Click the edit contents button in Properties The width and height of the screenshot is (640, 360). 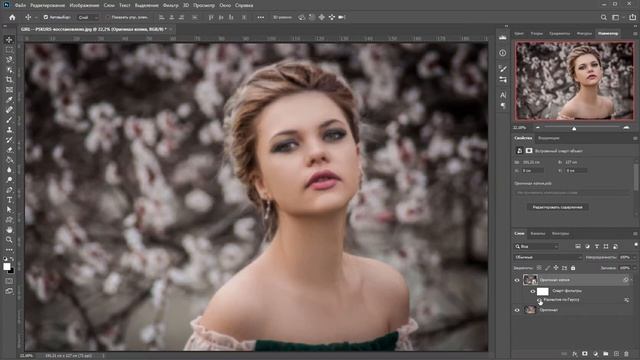pyautogui.click(x=557, y=207)
